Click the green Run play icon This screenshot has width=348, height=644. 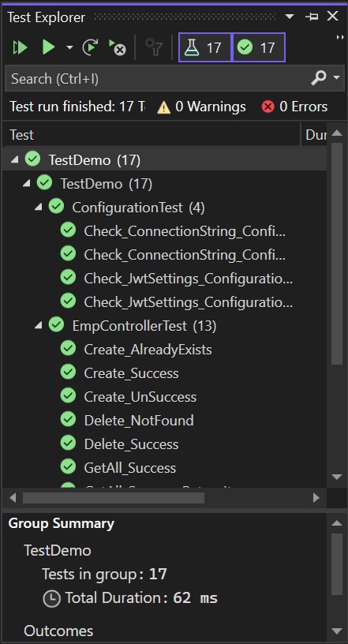click(x=48, y=47)
